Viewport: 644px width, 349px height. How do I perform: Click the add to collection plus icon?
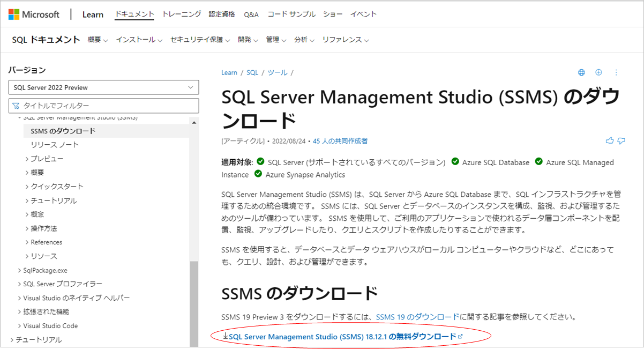click(x=598, y=72)
